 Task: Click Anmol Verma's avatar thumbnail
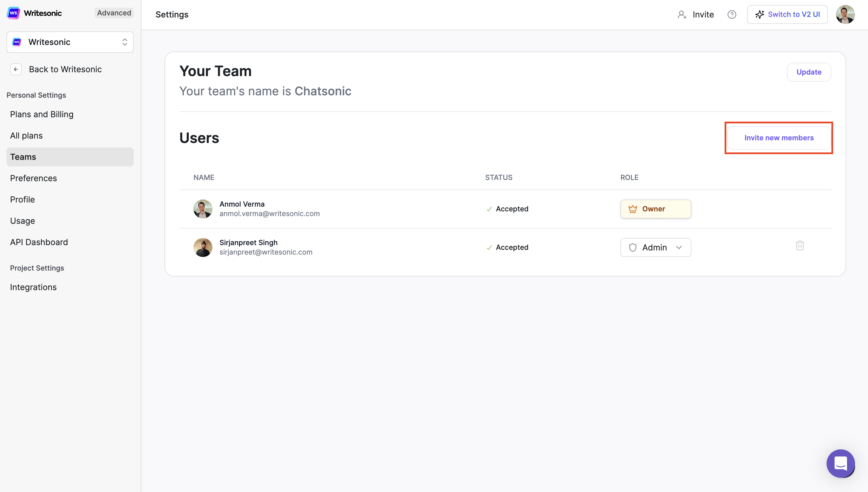[203, 209]
